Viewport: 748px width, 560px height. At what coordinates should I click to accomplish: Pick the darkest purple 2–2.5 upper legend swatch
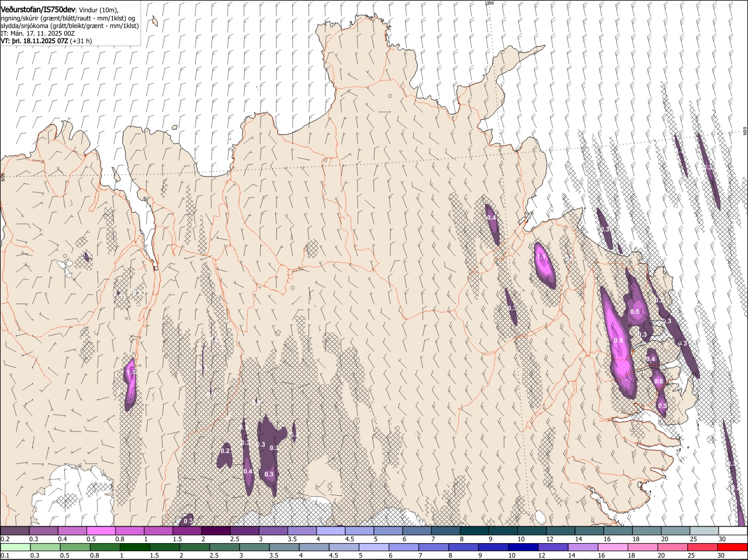pos(216,530)
